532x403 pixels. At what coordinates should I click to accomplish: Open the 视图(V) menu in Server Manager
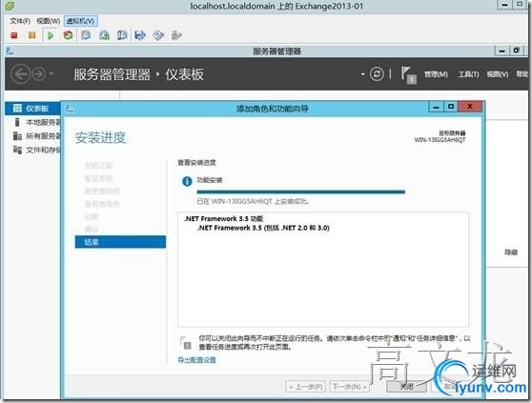point(498,74)
